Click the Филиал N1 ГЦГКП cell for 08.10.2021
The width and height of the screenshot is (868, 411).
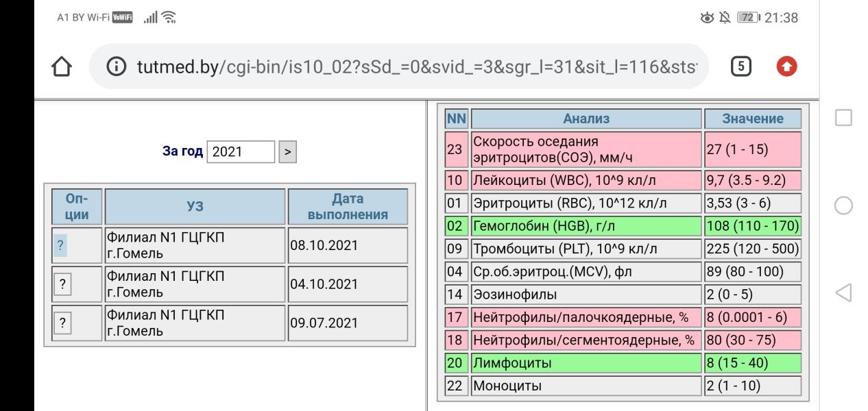(x=195, y=246)
